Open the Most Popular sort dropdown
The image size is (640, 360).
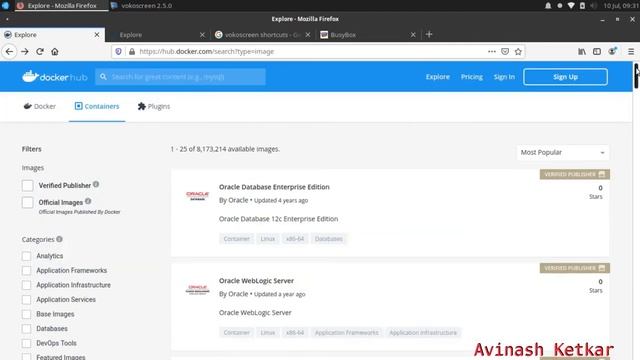point(562,153)
